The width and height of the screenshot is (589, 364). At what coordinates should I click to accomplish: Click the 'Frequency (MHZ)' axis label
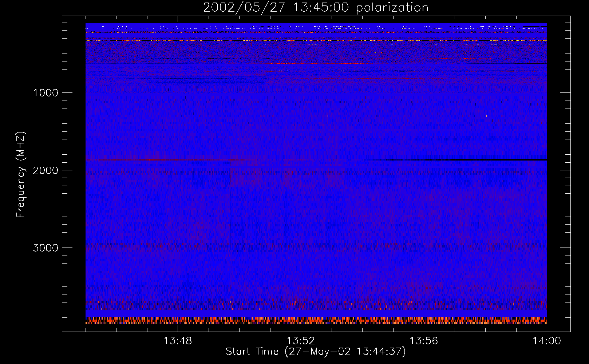point(21,175)
